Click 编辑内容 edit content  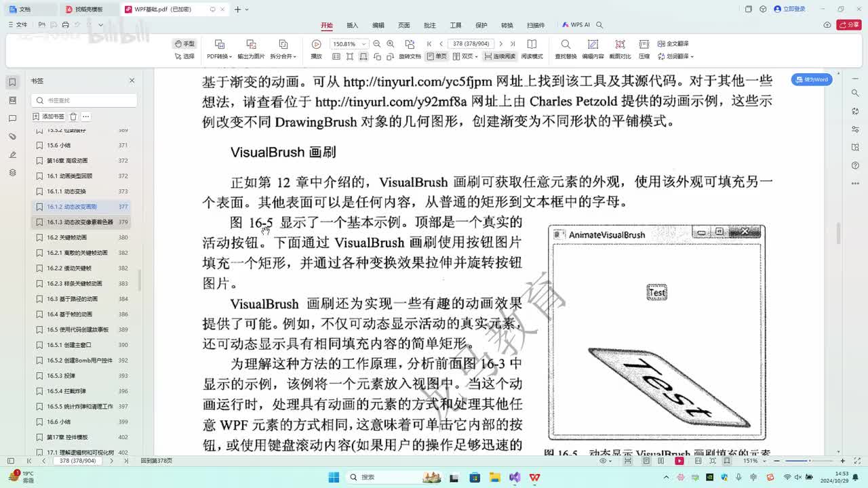pyautogui.click(x=593, y=49)
